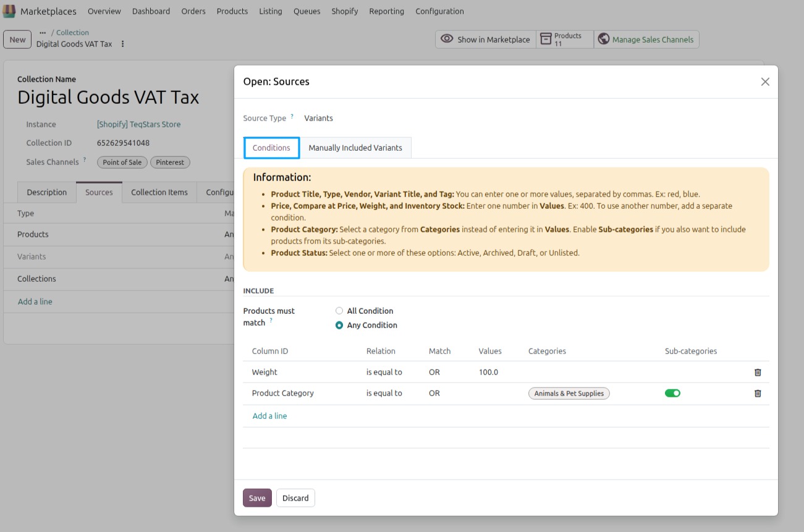
Task: Open the Orders menu
Action: pos(193,11)
